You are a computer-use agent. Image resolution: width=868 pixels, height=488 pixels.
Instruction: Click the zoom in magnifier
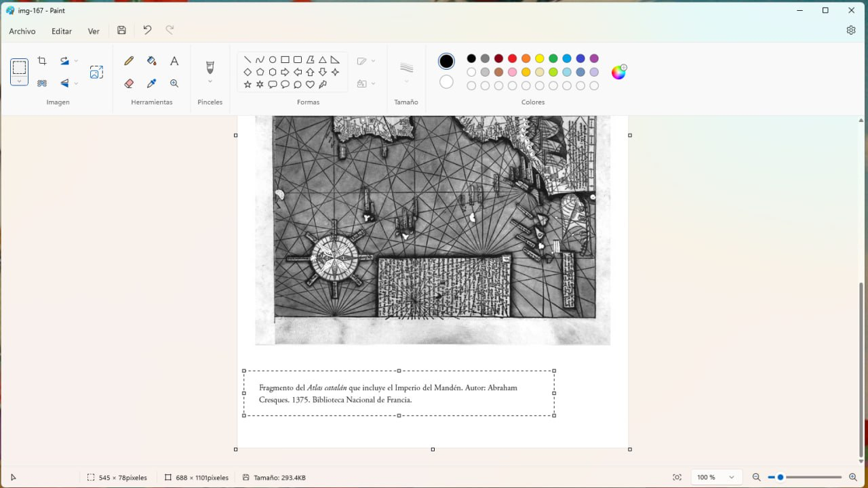tap(853, 477)
